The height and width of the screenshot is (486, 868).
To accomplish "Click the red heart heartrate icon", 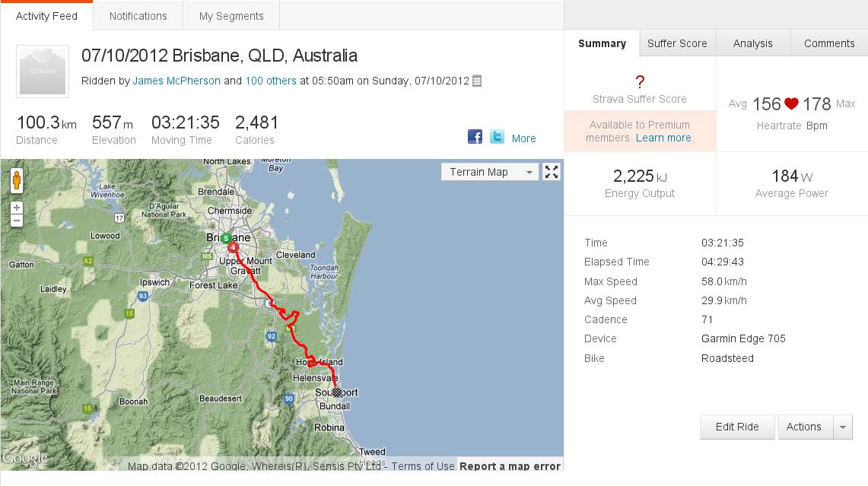I will 792,103.
